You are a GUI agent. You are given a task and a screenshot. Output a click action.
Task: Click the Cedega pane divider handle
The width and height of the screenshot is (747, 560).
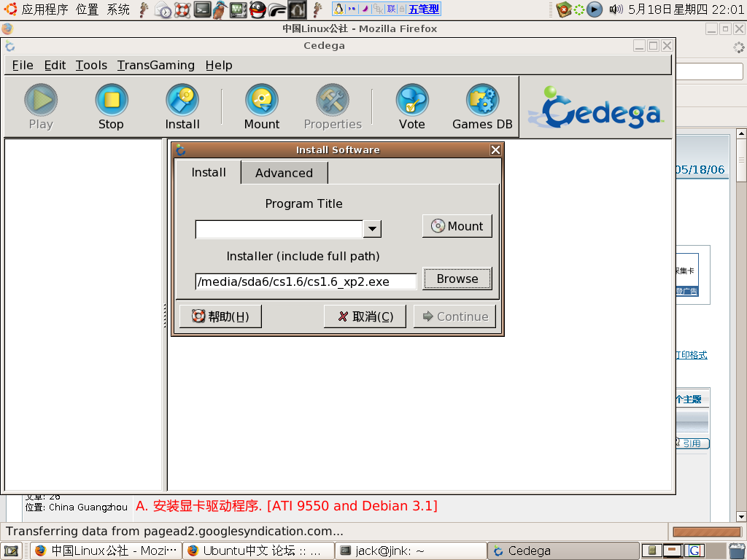165,315
